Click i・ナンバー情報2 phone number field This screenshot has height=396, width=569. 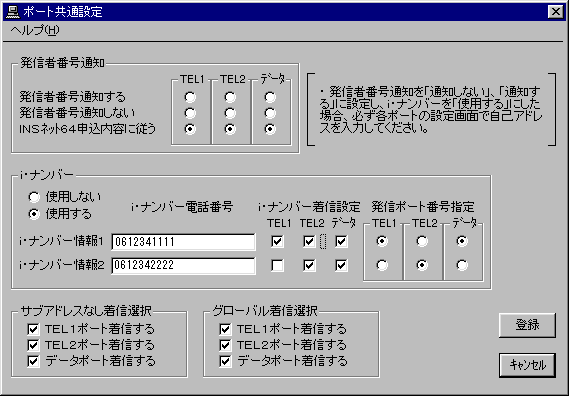point(183,265)
